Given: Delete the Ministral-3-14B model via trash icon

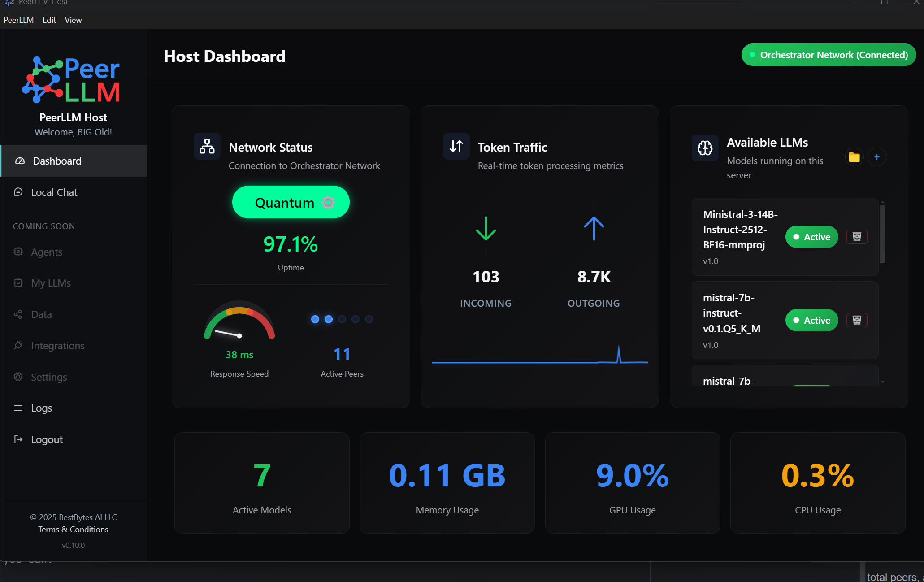Looking at the screenshot, I should pos(857,237).
